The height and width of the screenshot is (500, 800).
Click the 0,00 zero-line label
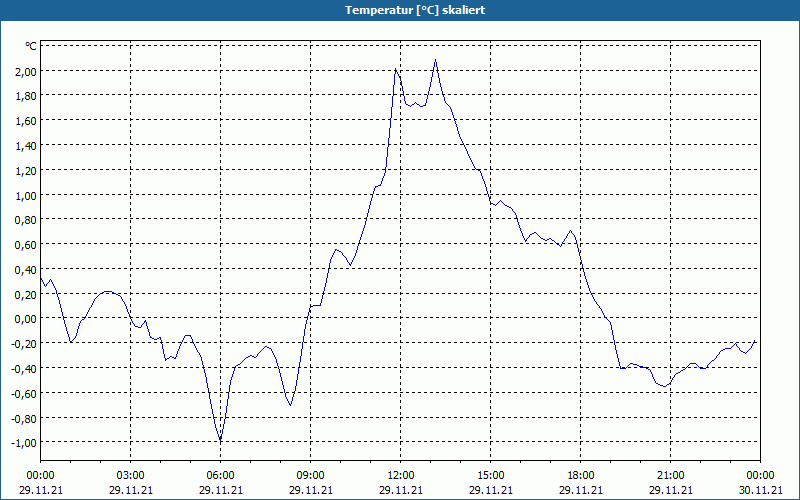(x=26, y=319)
